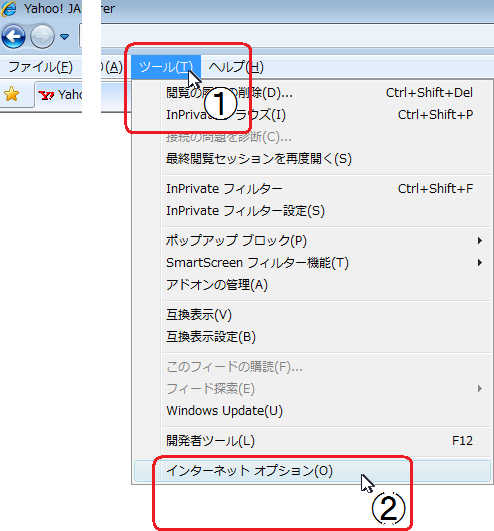Click the grayed Forward navigation arrow

click(42, 36)
